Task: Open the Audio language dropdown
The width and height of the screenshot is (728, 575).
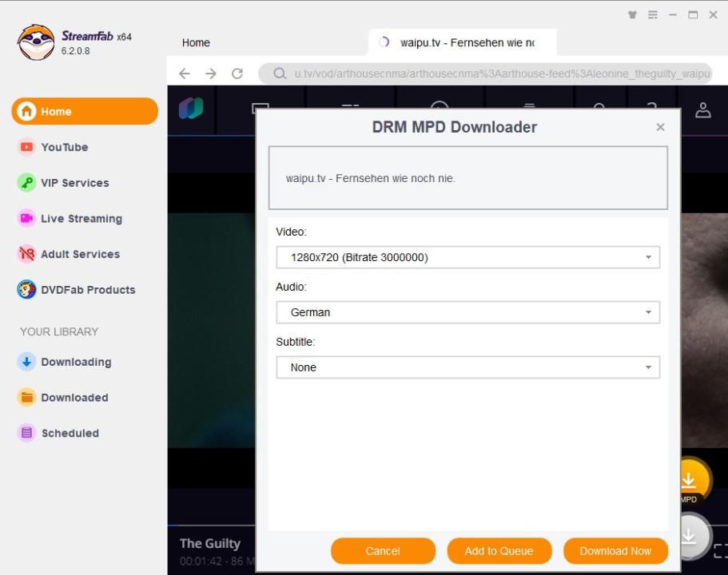Action: (x=467, y=312)
